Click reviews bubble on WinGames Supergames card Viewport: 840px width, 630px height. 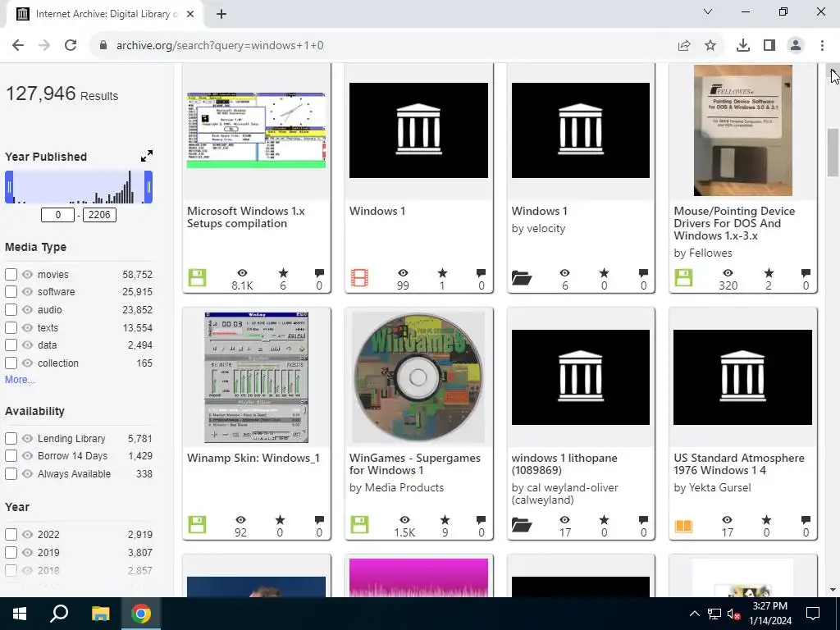pyautogui.click(x=481, y=519)
